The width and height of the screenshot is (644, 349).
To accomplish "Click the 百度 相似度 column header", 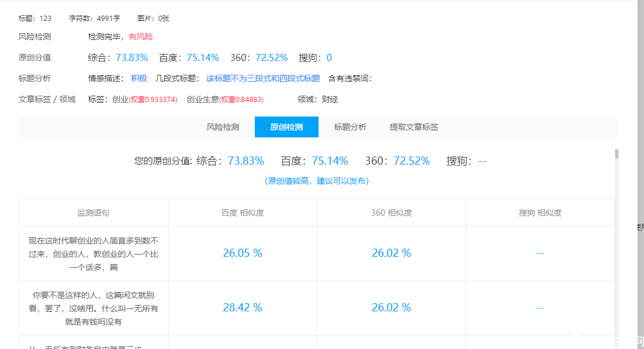I will pyautogui.click(x=242, y=213).
